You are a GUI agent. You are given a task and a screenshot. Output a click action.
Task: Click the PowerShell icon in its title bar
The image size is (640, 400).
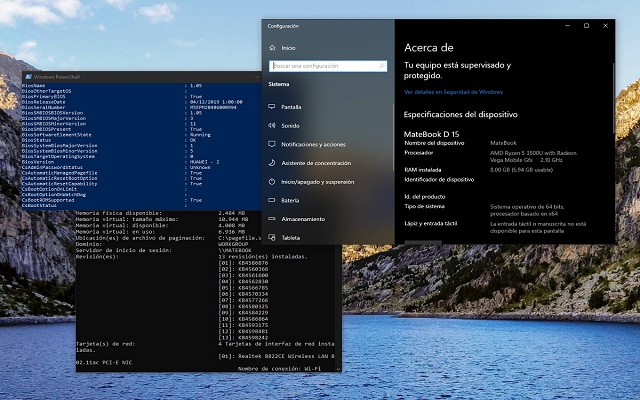click(28, 77)
